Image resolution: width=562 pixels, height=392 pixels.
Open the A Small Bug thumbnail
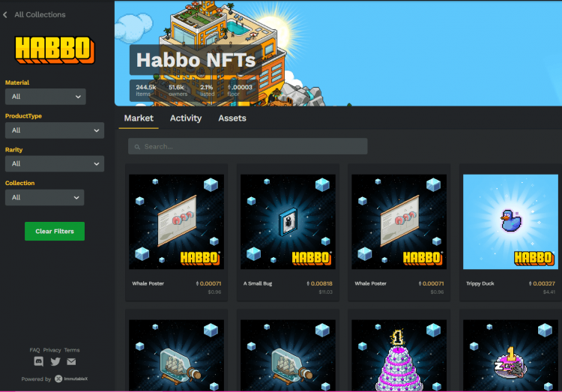tap(288, 222)
